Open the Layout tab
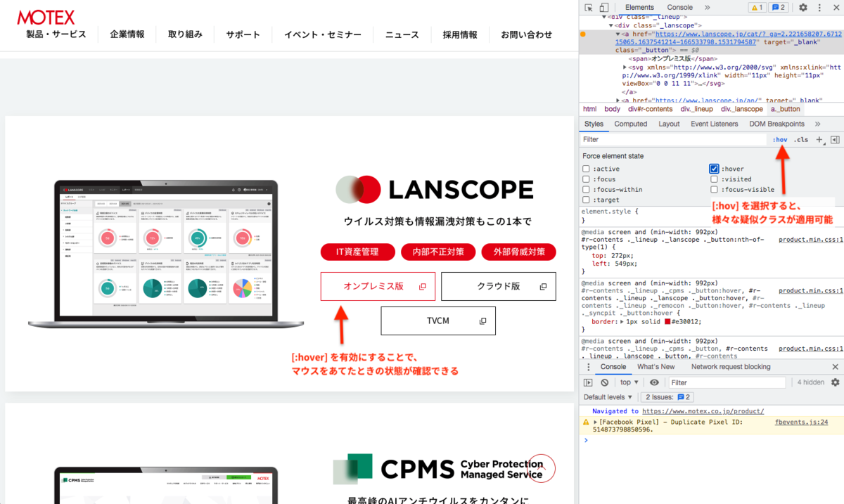Screen dimensions: 844x504 (x=669, y=124)
